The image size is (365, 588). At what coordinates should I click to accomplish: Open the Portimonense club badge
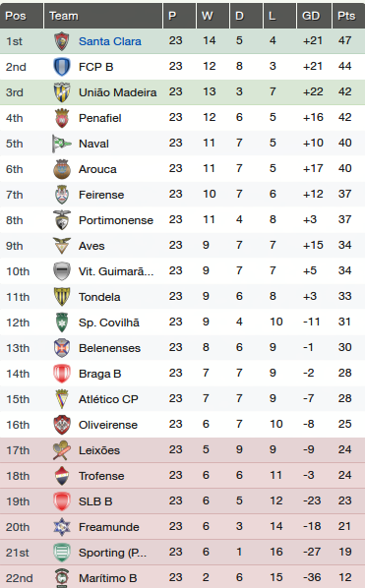click(62, 220)
